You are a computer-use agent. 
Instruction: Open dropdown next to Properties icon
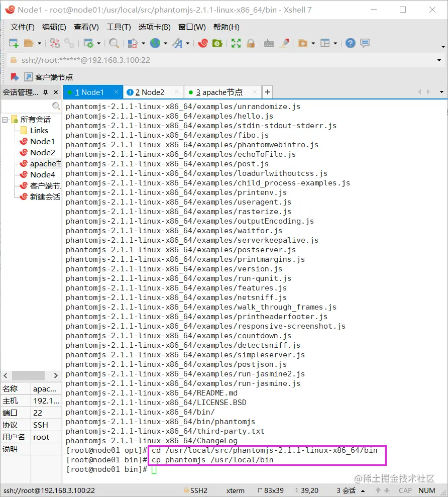[x=99, y=43]
